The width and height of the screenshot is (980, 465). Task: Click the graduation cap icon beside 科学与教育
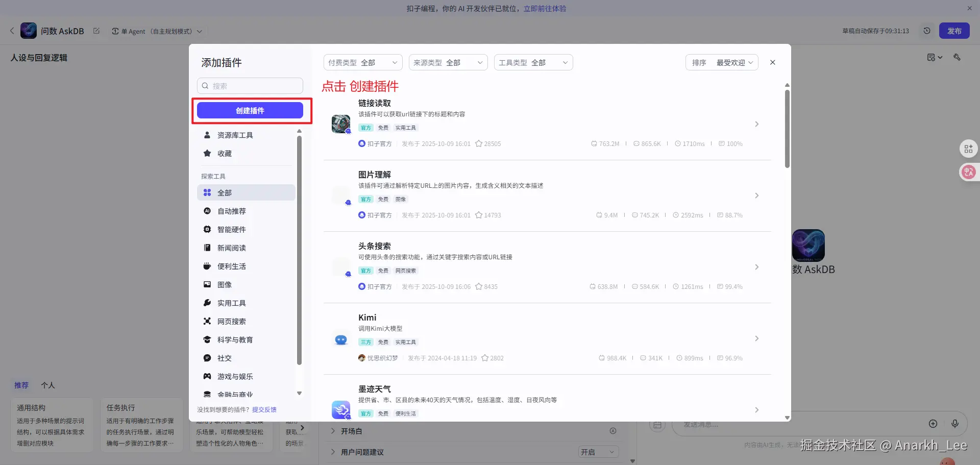[x=207, y=339]
